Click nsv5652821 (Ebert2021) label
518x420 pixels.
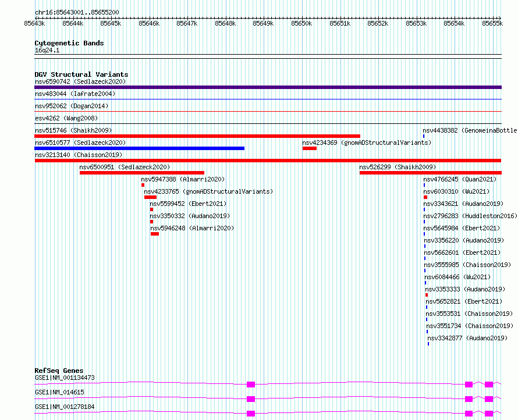click(x=464, y=301)
